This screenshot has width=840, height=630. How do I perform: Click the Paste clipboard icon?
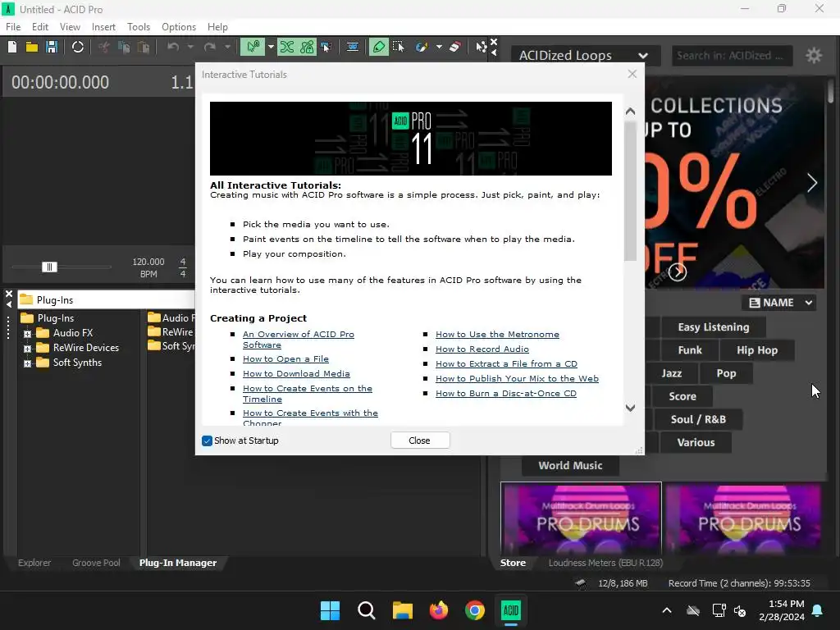(144, 47)
